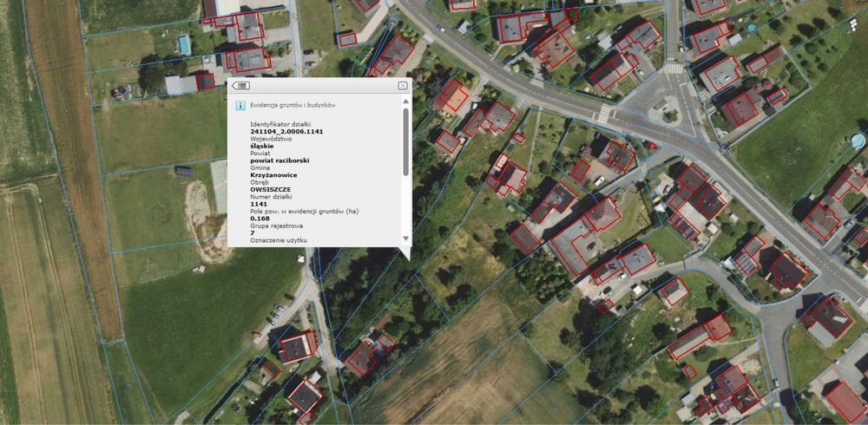Select the value 'śląskie'
Viewport: 868px width, 425px height.
pyautogui.click(x=260, y=146)
